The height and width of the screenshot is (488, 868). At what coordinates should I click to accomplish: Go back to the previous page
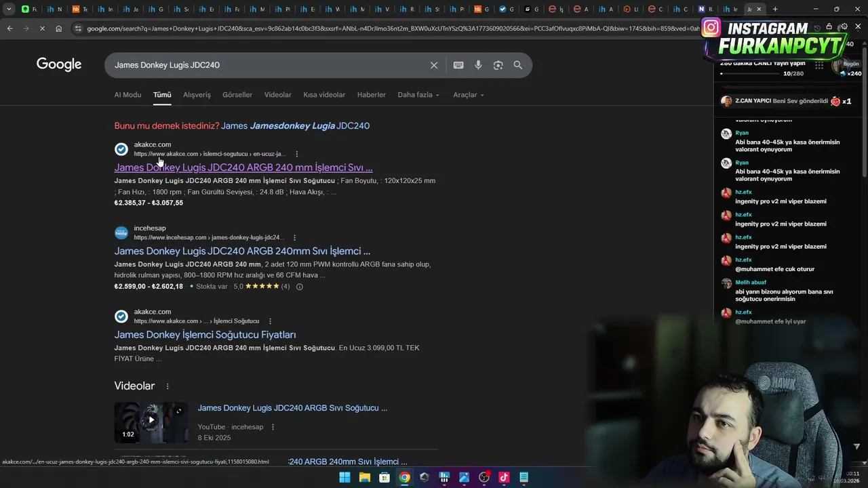pyautogui.click(x=9, y=28)
